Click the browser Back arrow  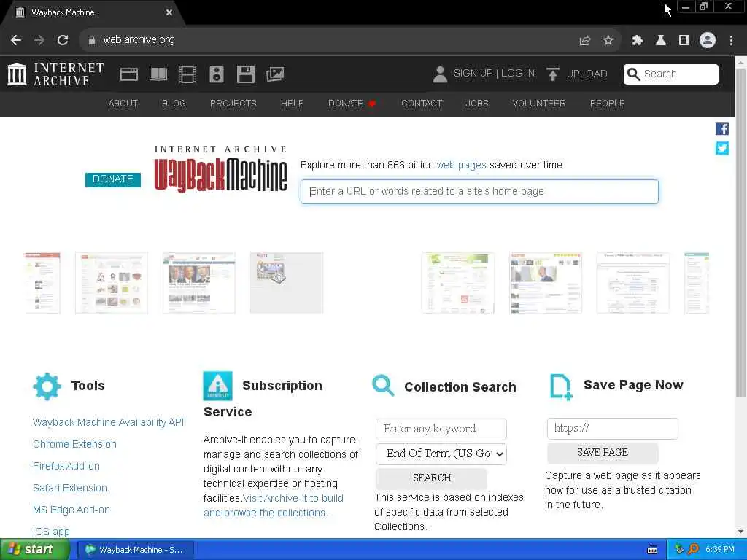point(16,40)
